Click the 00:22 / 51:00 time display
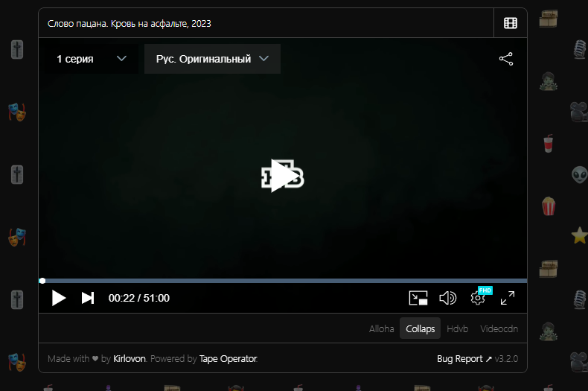The width and height of the screenshot is (588, 391). [138, 298]
